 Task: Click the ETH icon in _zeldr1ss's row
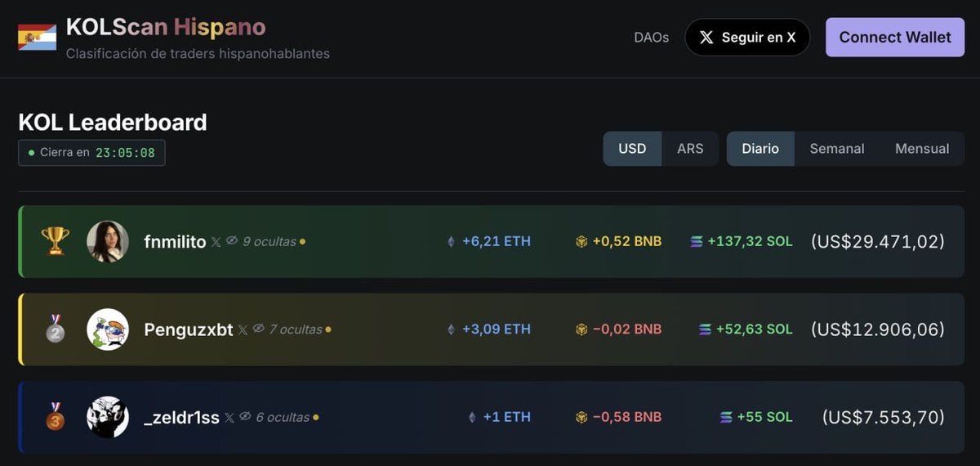point(471,417)
